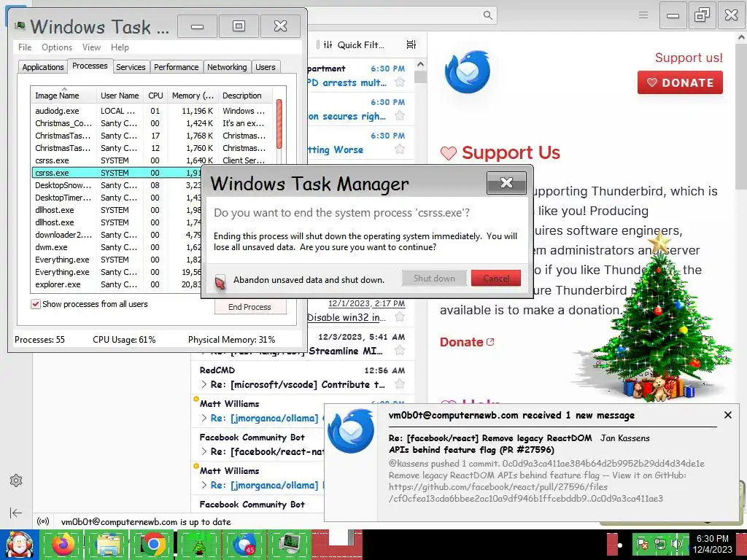This screenshot has width=747, height=560.
Task: Star the 'Disable win32 in...' message
Action: click(x=400, y=317)
